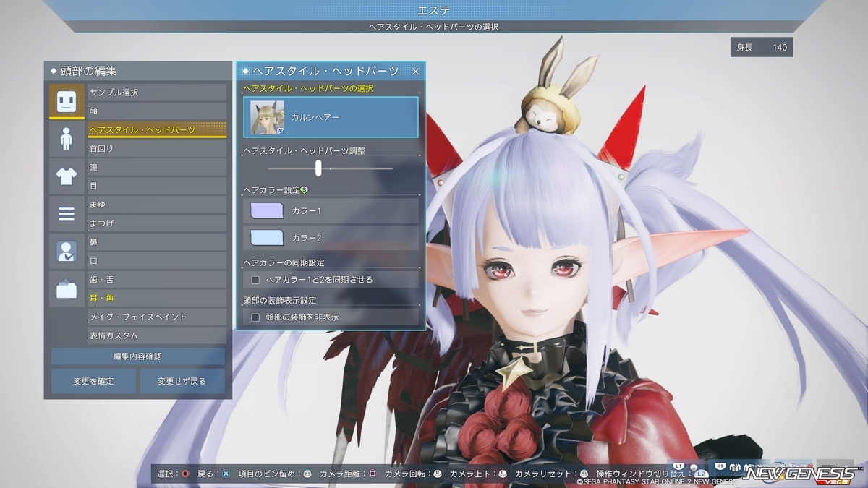The image size is (868, 488).
Task: Click the 頭部の編集 panel title
Action: tap(88, 71)
